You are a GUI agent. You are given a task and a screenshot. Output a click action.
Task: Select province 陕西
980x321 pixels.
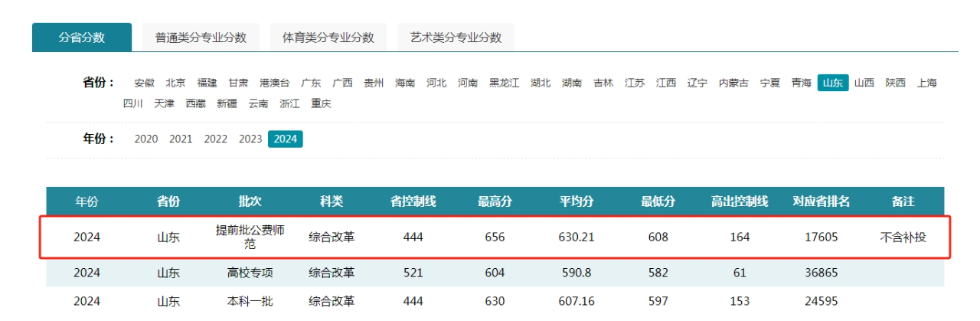(x=896, y=83)
